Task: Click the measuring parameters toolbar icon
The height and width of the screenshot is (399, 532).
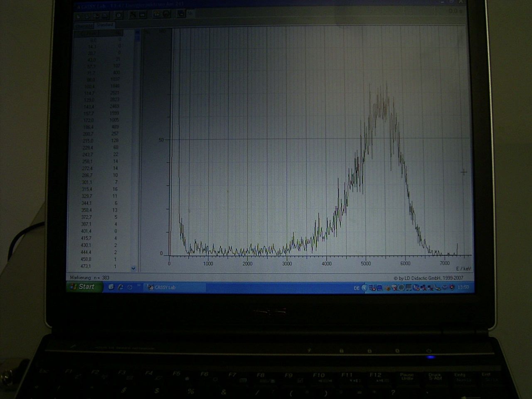Action: tap(142, 15)
